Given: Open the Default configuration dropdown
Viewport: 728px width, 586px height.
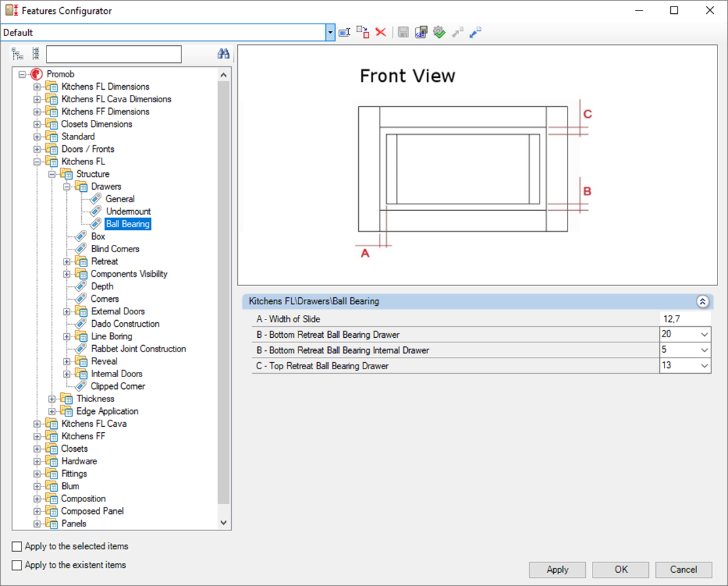Looking at the screenshot, I should (331, 32).
